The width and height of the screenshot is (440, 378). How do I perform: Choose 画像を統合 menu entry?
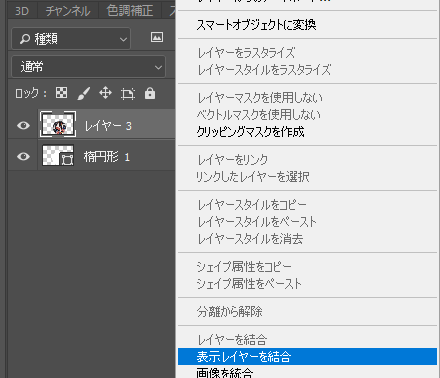pos(307,372)
